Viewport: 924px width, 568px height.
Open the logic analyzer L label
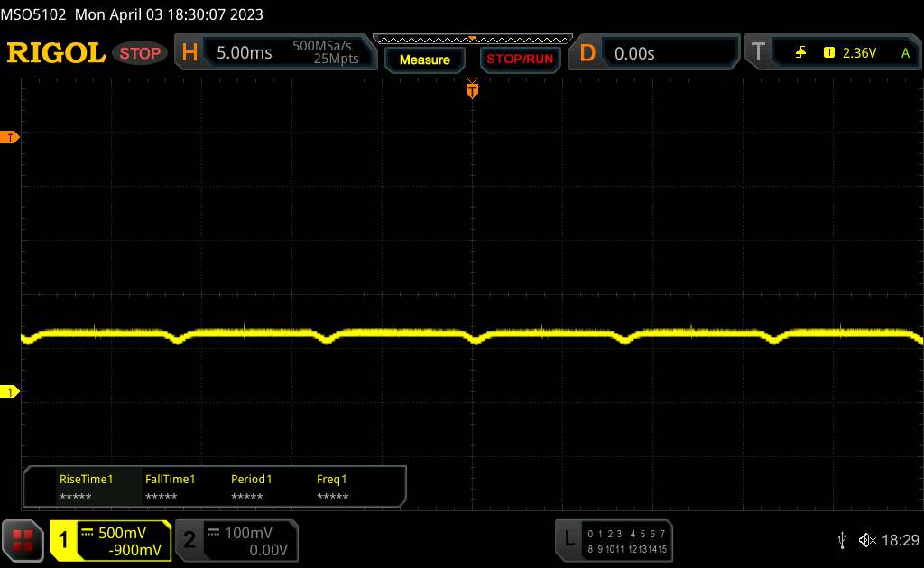pyautogui.click(x=568, y=538)
